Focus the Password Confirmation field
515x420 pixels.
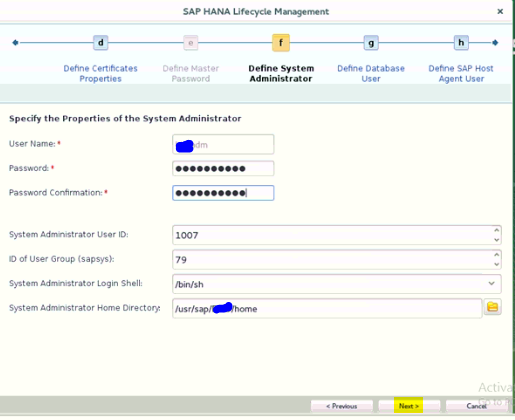223,193
